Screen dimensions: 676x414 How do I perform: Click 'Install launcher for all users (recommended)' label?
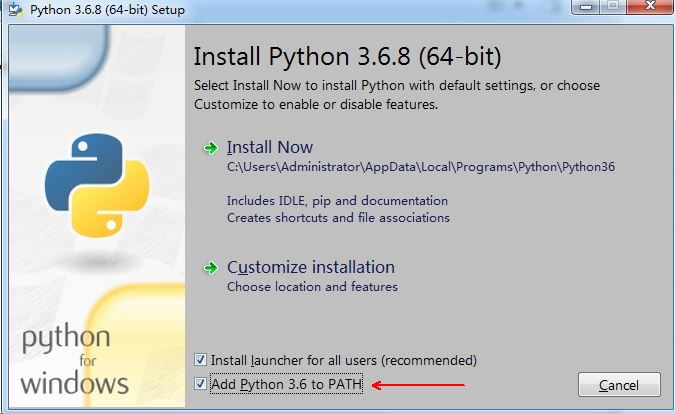pos(344,360)
